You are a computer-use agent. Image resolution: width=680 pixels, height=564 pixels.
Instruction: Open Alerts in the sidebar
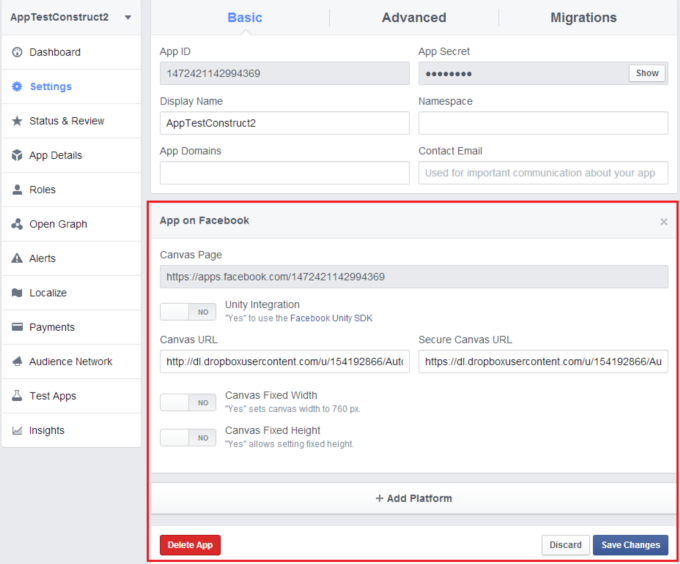click(71, 258)
